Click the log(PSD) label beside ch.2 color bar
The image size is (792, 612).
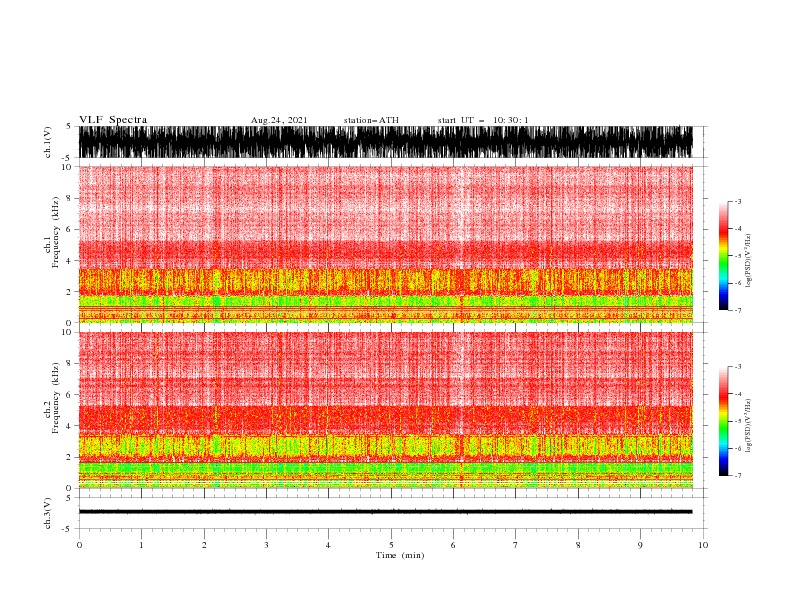[x=749, y=426]
